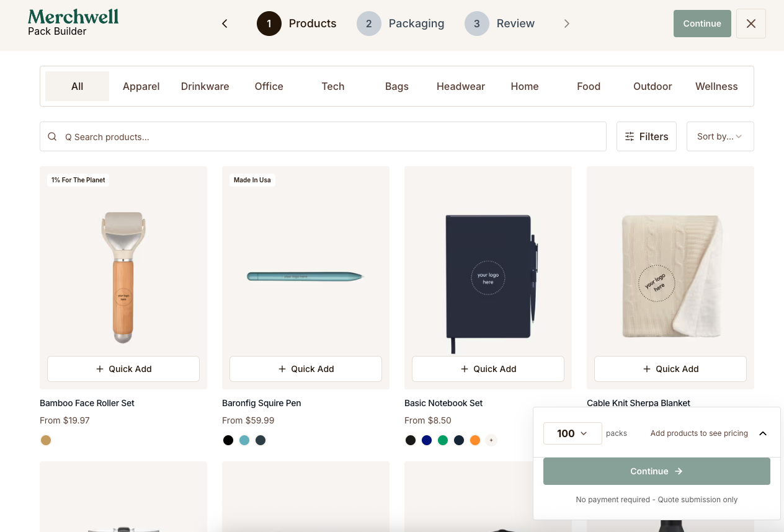The width and height of the screenshot is (784, 532).
Task: Open the 100 packs quantity dropdown
Action: click(572, 433)
